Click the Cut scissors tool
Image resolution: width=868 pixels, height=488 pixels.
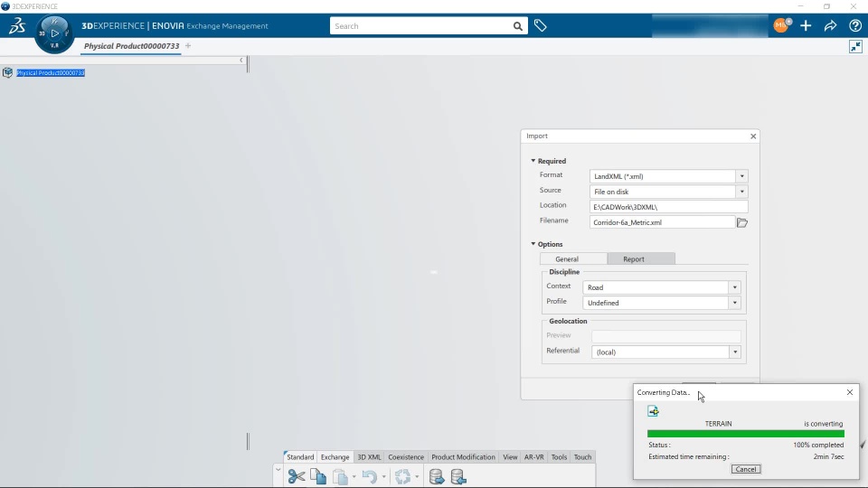point(297,476)
